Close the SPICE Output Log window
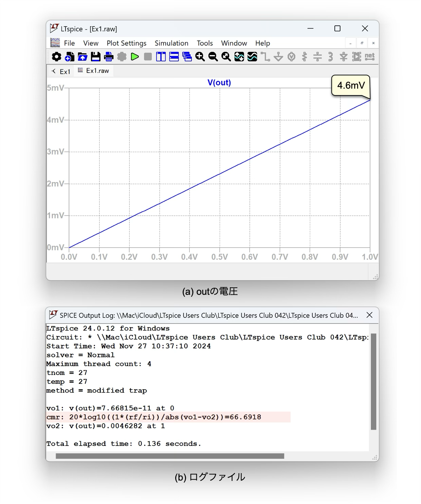Screen dimensions: 421x504 (369, 315)
